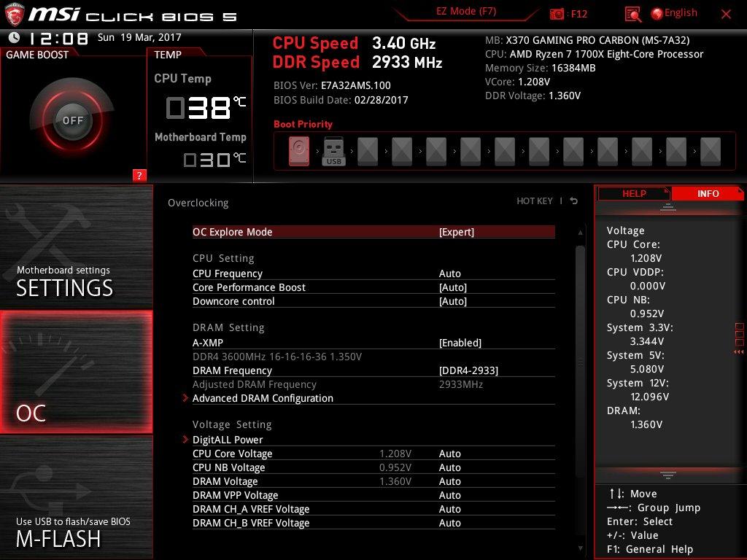Screen dimensions: 747x560
Task: Click the settings list scrollbar thumb
Action: 580,362
